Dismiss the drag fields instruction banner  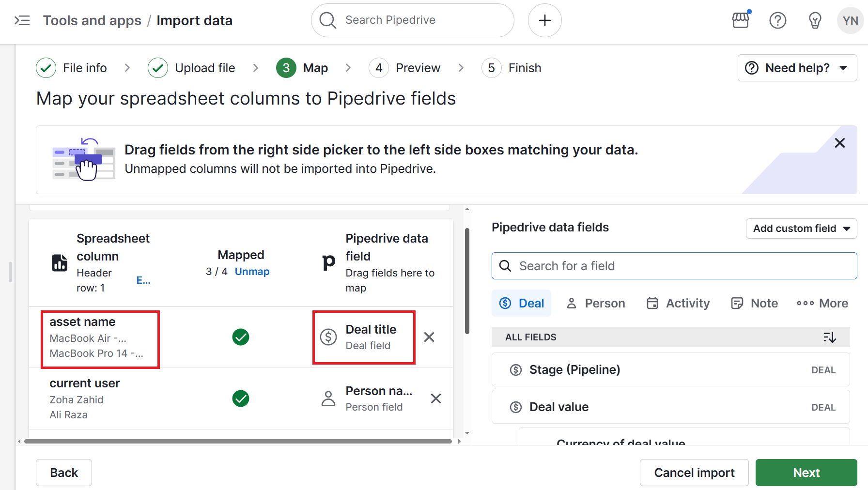click(839, 143)
